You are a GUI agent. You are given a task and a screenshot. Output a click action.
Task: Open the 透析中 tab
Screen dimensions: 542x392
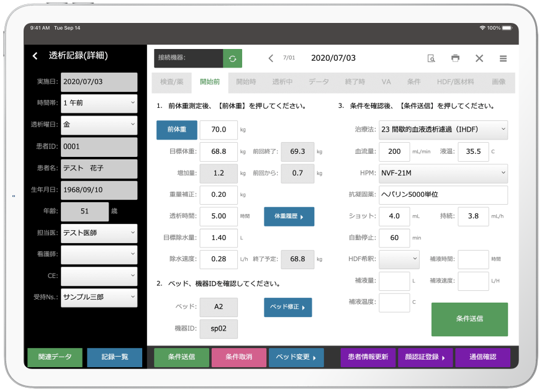pos(282,82)
